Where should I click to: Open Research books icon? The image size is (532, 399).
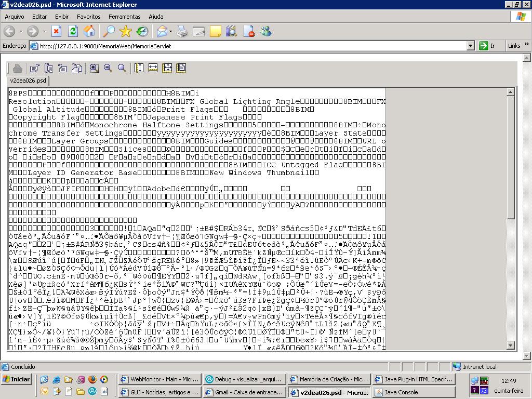(232, 32)
